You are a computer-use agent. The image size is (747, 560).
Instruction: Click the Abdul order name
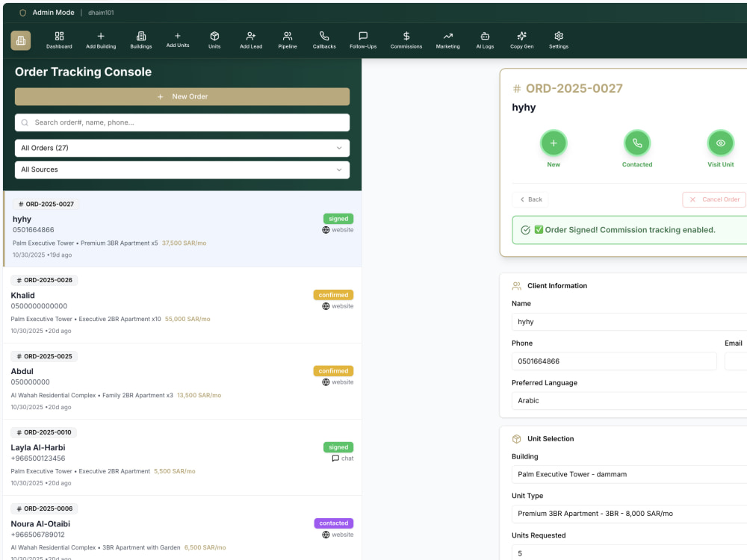(22, 371)
